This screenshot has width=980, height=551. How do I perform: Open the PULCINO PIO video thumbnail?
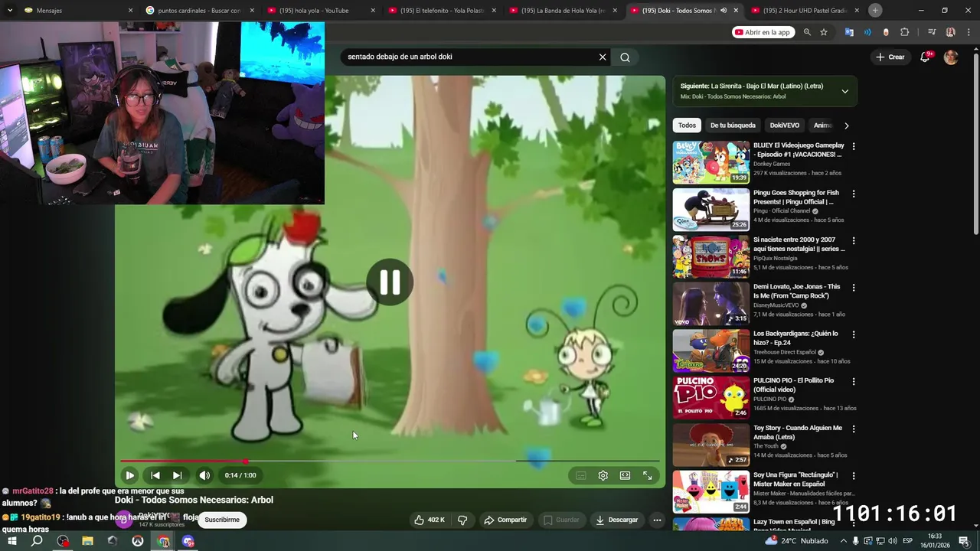pyautogui.click(x=711, y=396)
